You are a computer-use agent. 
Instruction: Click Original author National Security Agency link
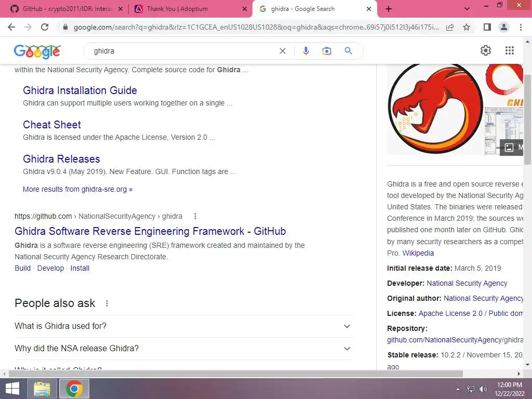(x=483, y=298)
